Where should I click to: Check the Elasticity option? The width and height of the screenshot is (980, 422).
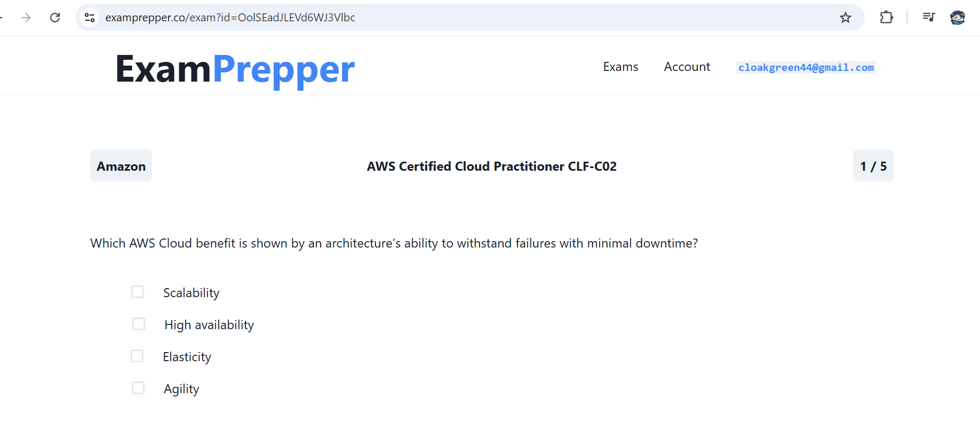pyautogui.click(x=137, y=356)
